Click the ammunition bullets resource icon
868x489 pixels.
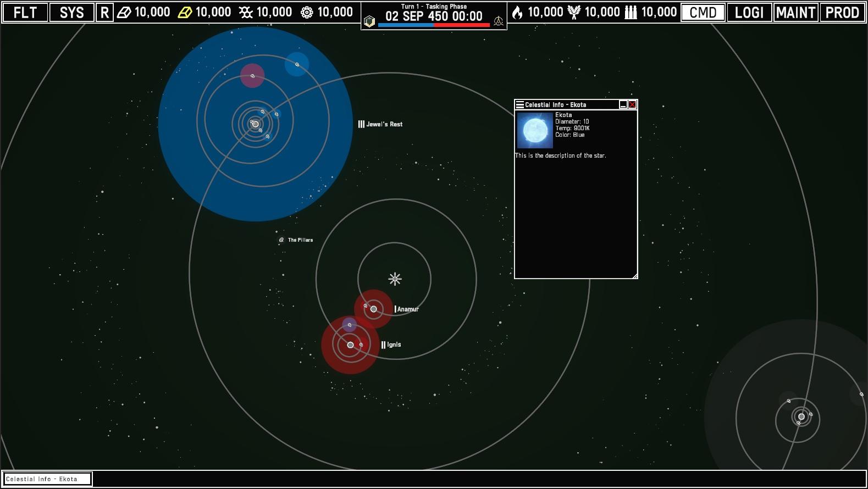click(x=631, y=12)
